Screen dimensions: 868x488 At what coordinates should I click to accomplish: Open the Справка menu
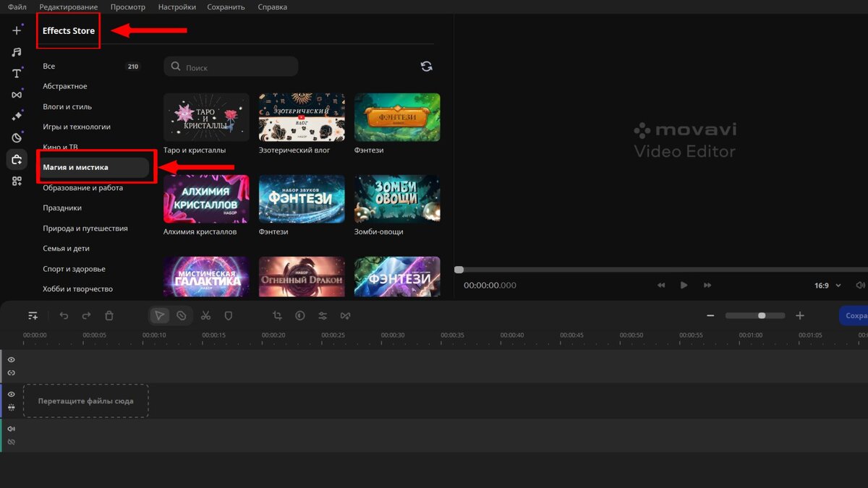click(272, 7)
